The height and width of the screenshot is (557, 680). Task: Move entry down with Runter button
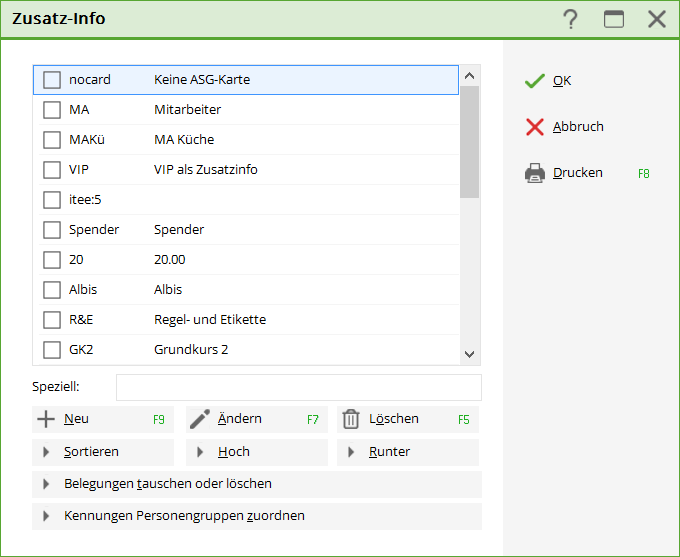click(408, 452)
